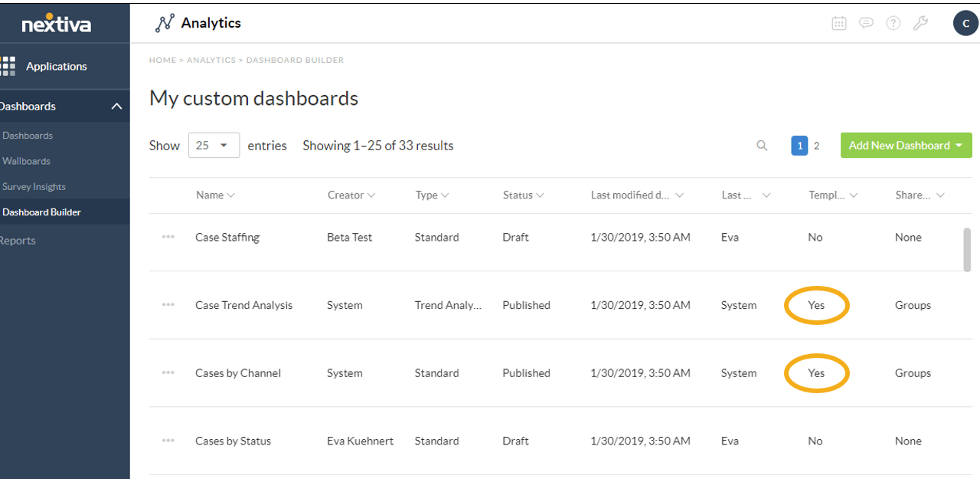Click the table vertical scrollbar
980x479 pixels.
point(967,249)
